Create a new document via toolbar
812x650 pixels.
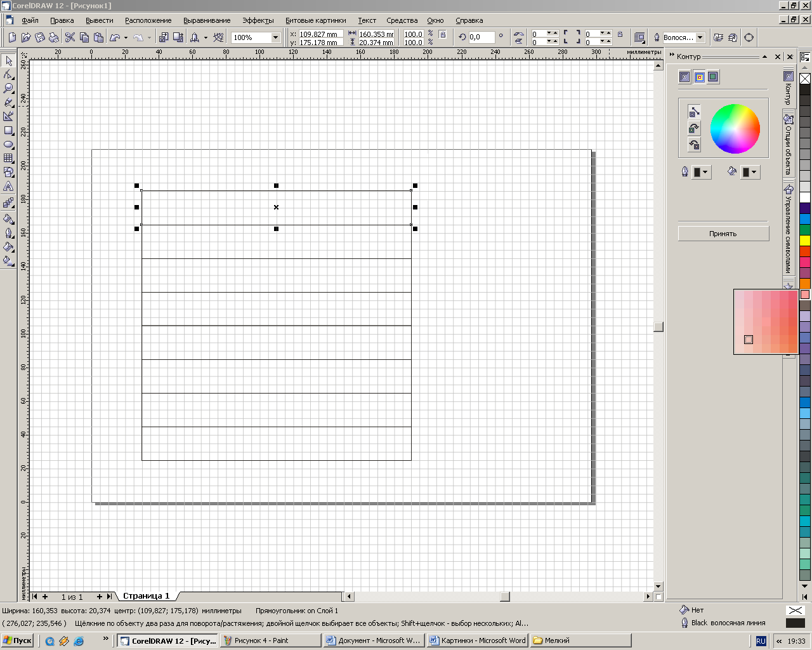[x=11, y=37]
